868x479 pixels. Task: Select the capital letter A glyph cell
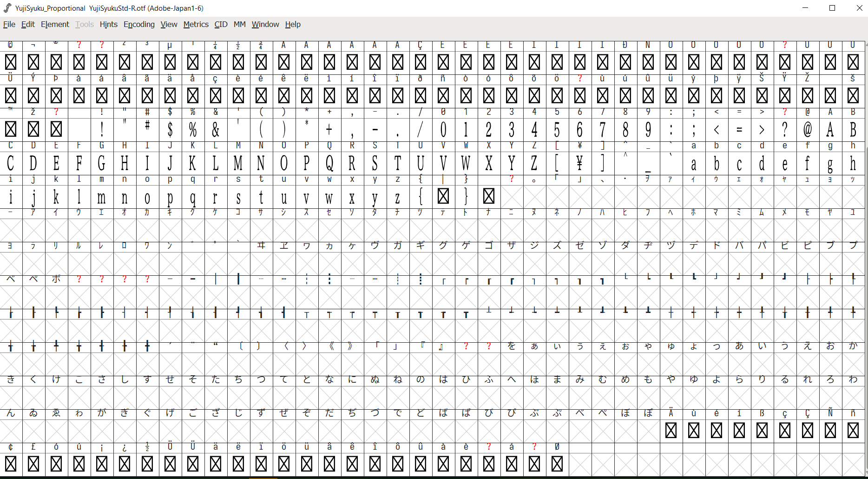pyautogui.click(x=830, y=130)
